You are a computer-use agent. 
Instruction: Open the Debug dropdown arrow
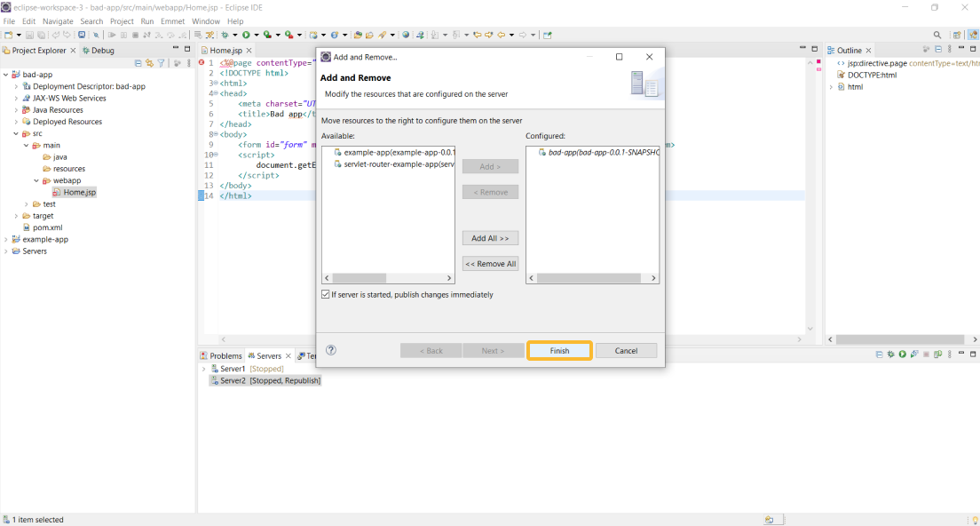(x=234, y=35)
